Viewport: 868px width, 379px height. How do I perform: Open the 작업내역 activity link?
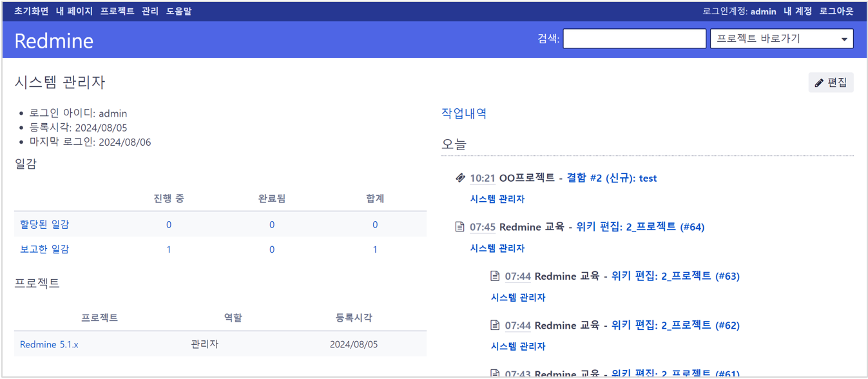464,113
